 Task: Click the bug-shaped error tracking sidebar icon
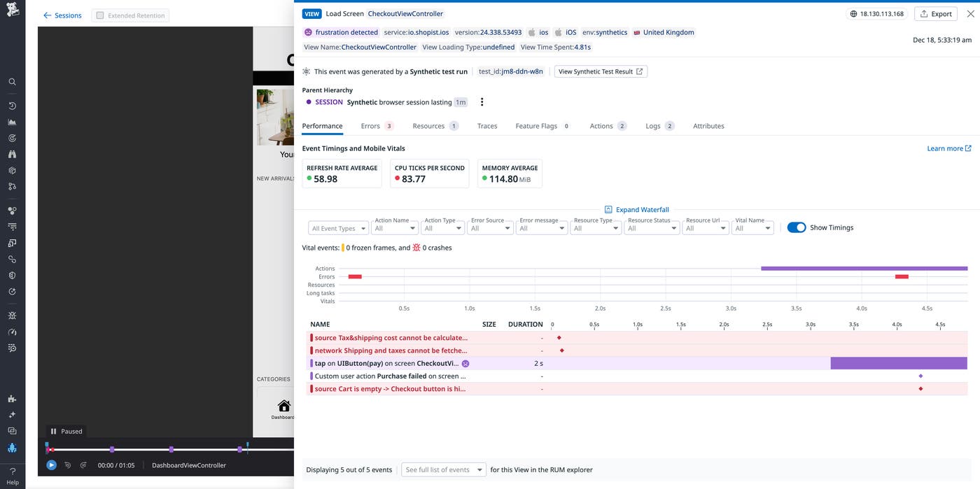pyautogui.click(x=11, y=315)
